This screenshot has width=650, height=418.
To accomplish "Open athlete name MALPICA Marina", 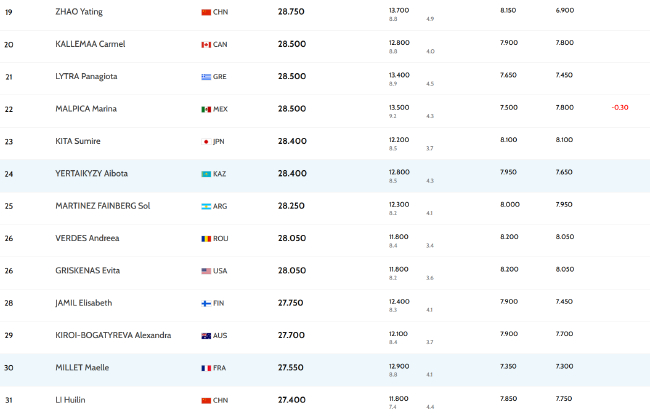I will (x=86, y=109).
